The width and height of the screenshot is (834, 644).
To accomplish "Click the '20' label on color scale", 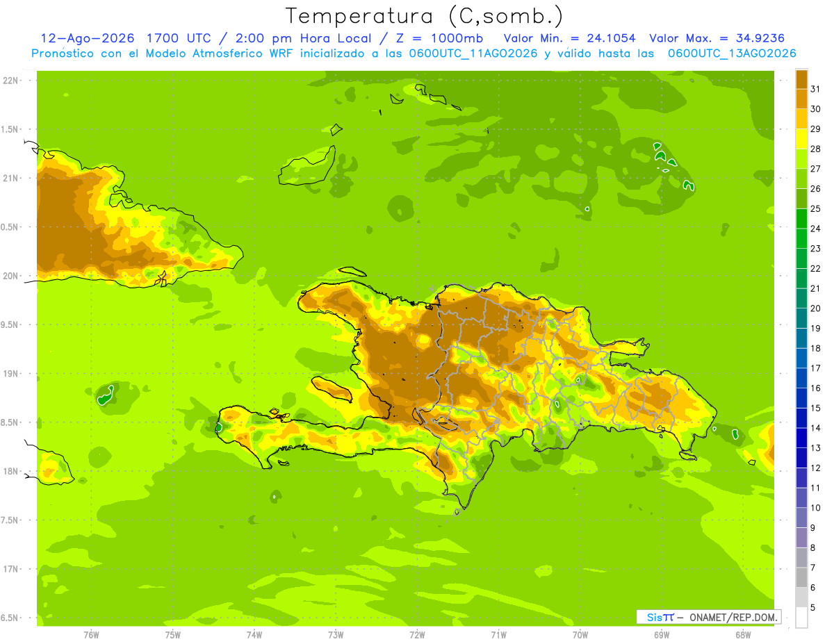I will [x=816, y=308].
